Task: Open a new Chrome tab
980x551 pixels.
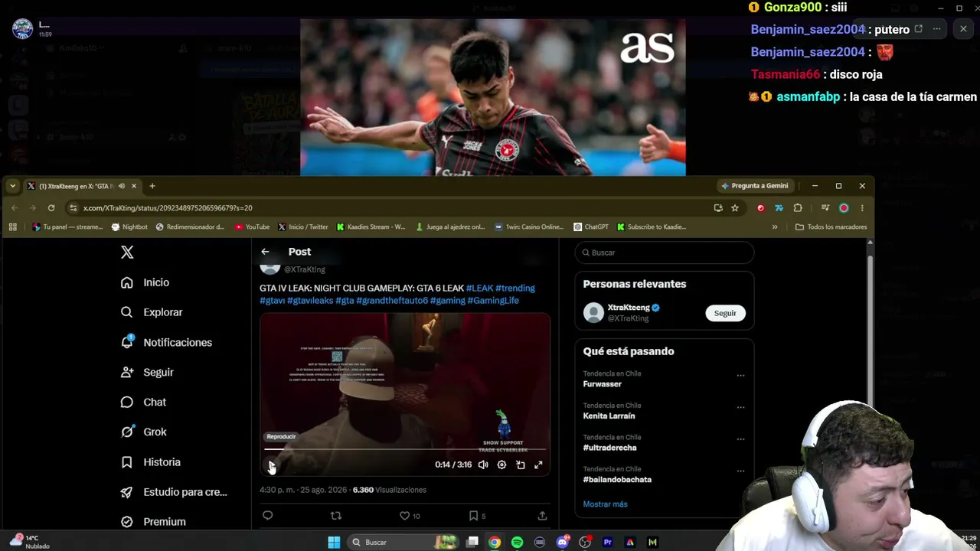Action: [152, 186]
